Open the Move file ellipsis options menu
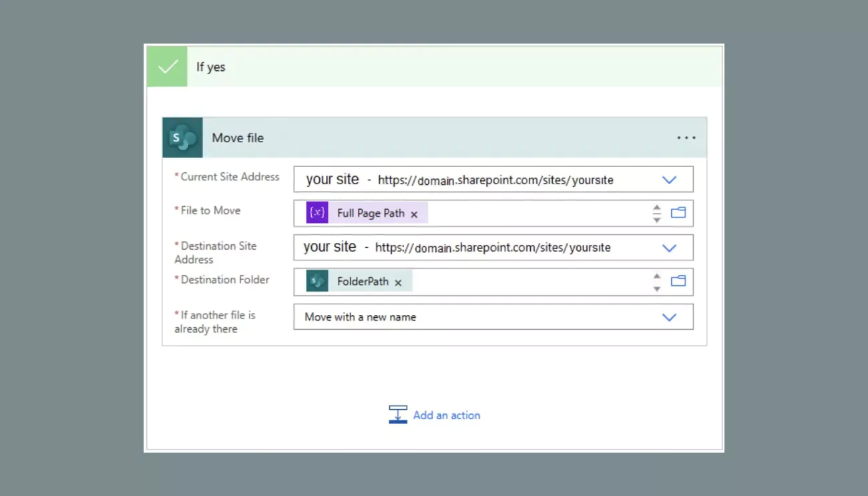The height and width of the screenshot is (496, 868). (x=686, y=138)
